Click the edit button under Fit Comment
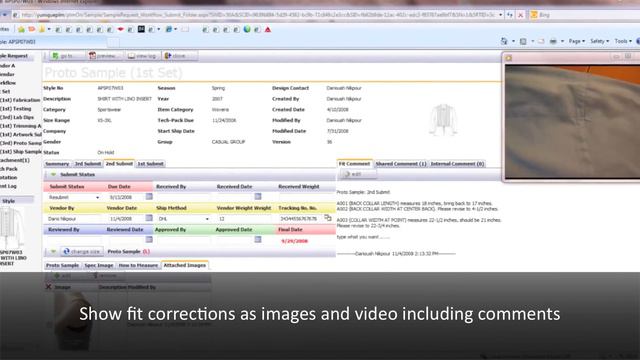 (x=357, y=174)
